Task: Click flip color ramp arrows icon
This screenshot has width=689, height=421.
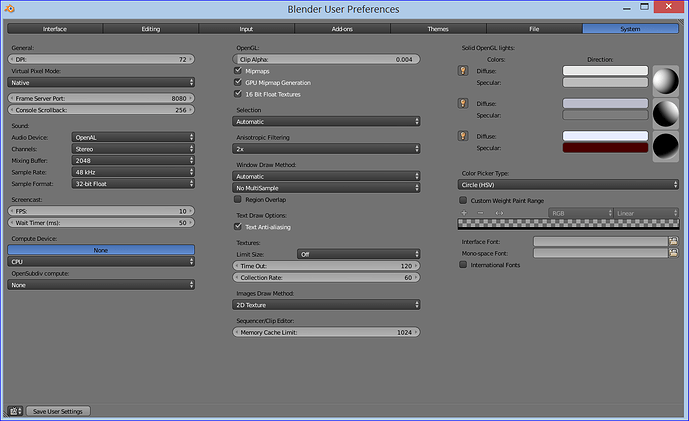Action: pyautogui.click(x=499, y=213)
